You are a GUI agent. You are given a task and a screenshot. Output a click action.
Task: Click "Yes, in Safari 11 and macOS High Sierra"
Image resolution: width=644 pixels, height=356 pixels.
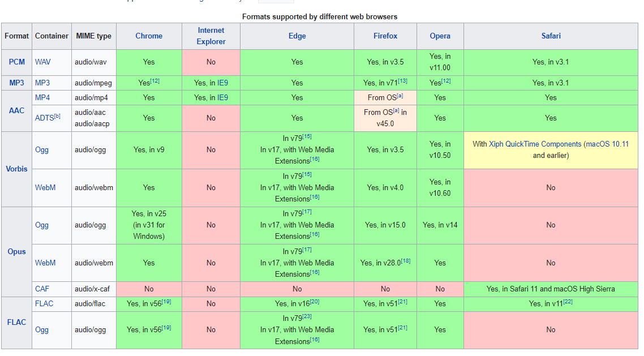click(x=551, y=289)
